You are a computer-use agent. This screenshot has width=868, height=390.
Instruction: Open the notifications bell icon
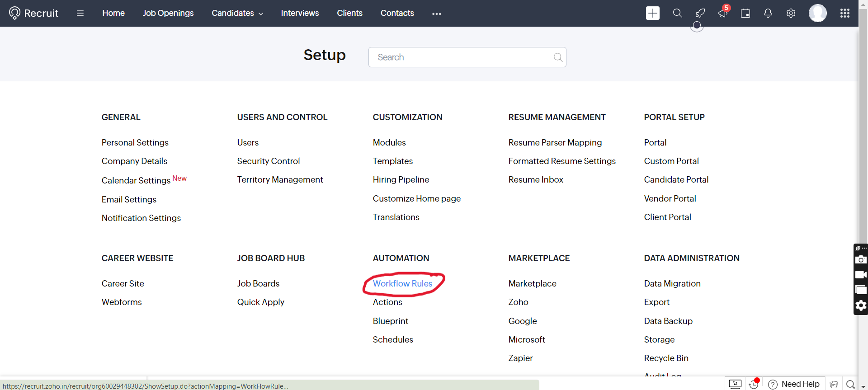point(768,13)
